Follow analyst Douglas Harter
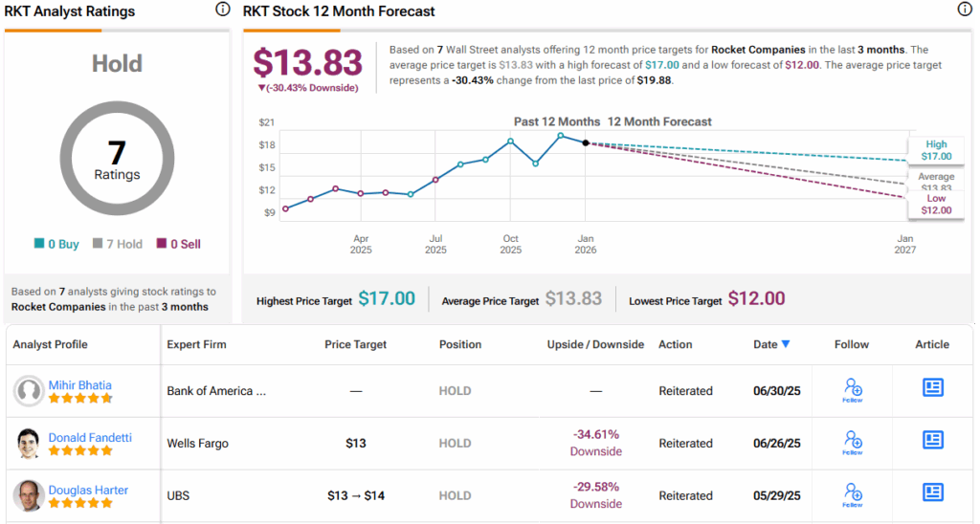Image resolution: width=980 pixels, height=524 pixels. click(x=853, y=493)
